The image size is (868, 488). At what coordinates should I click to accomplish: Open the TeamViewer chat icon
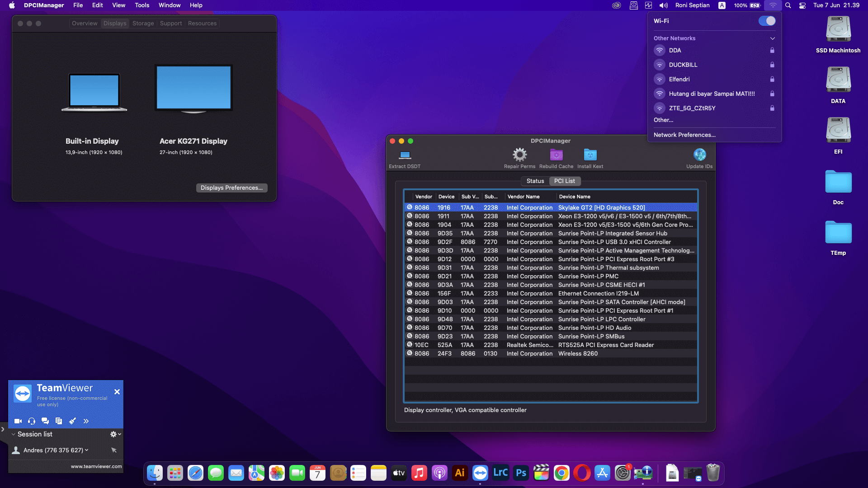tap(45, 421)
